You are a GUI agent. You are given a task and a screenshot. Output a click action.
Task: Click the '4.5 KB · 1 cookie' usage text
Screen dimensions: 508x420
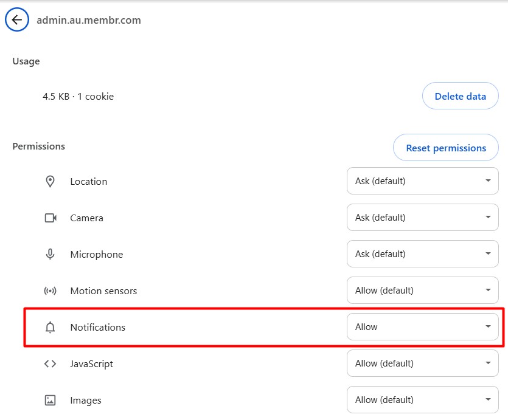(78, 97)
